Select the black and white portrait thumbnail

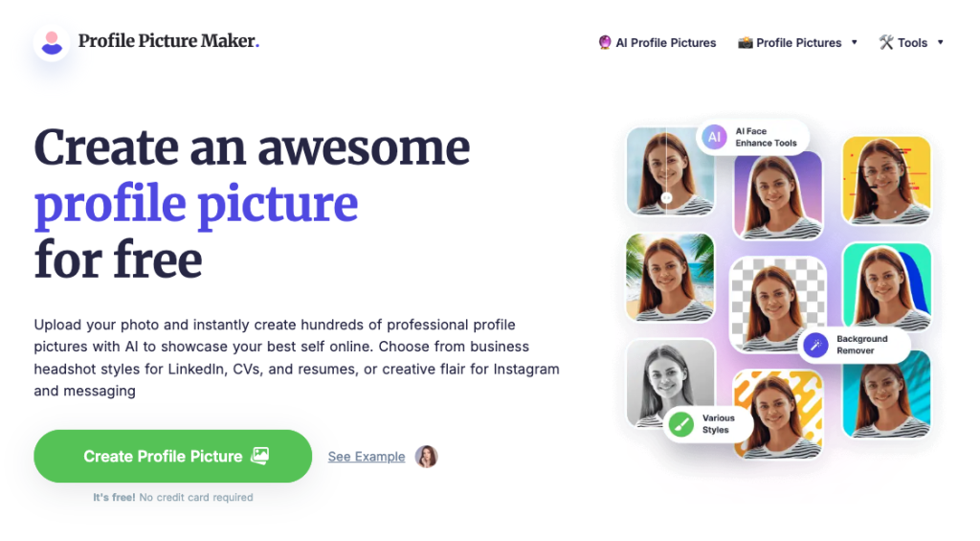[x=670, y=383]
